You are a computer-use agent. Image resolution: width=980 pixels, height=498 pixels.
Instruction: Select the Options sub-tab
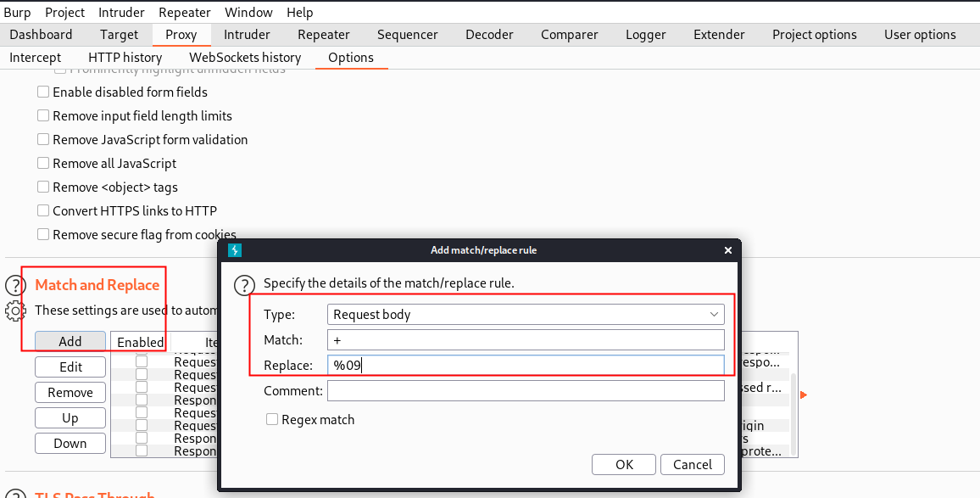[351, 58]
